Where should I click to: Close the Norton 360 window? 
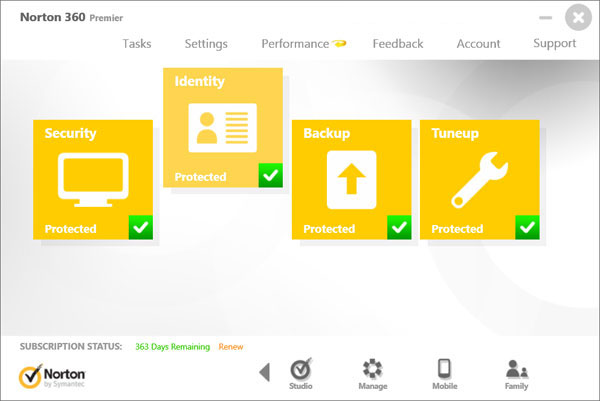pos(578,18)
